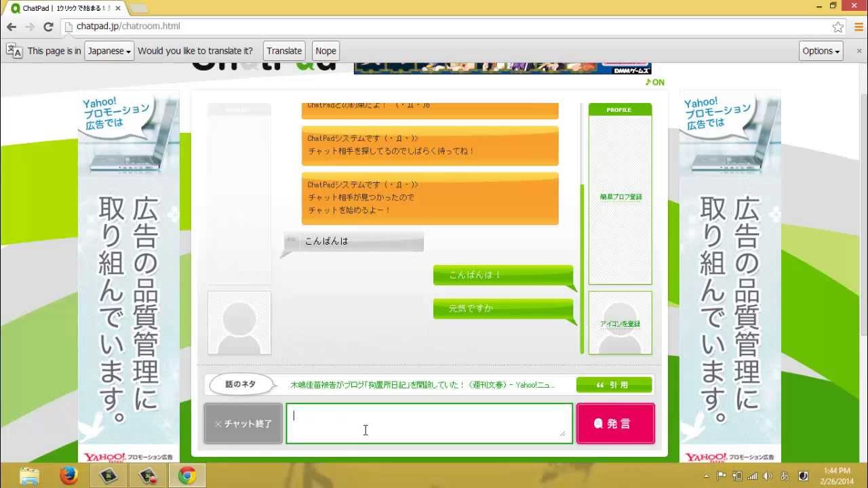
Task: Click the アイコンを登録 icon registration link
Action: tap(620, 324)
